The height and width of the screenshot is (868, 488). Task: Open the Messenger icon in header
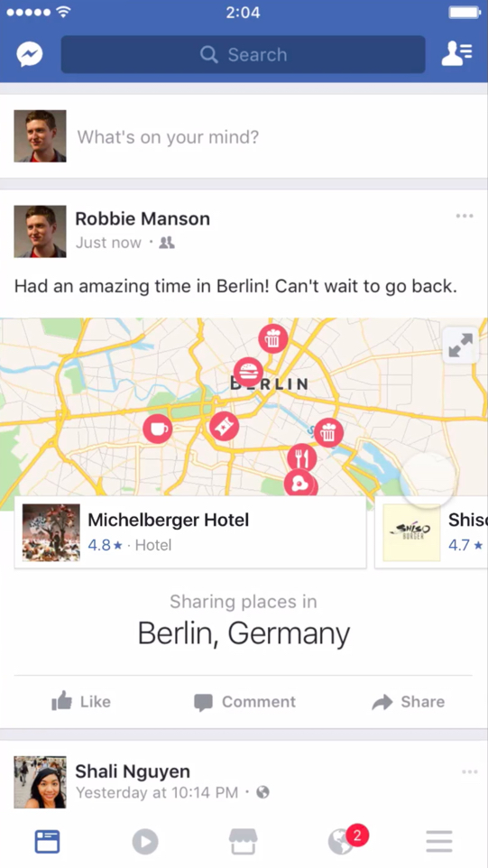(x=30, y=54)
